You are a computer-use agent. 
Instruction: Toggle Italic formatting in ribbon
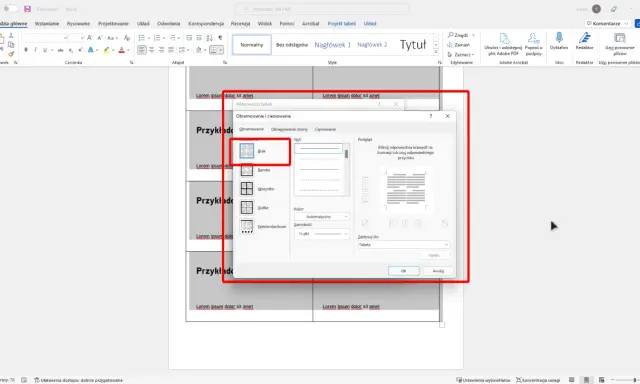[36, 50]
